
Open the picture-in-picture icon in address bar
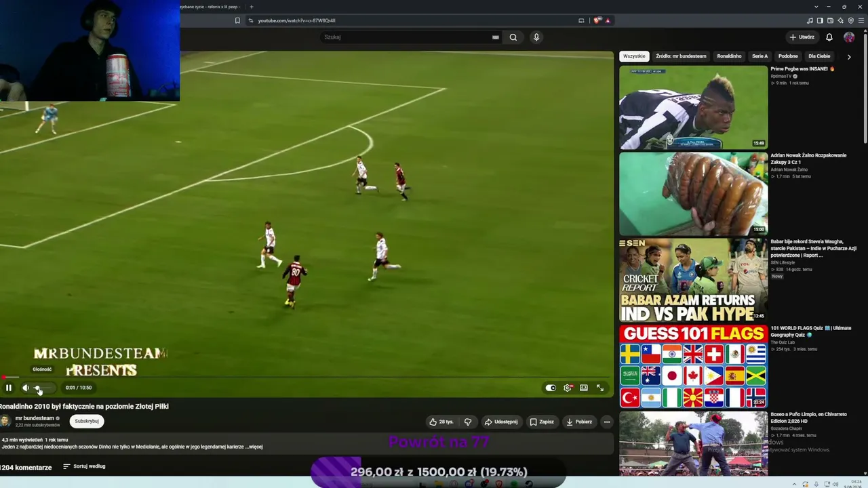(581, 20)
